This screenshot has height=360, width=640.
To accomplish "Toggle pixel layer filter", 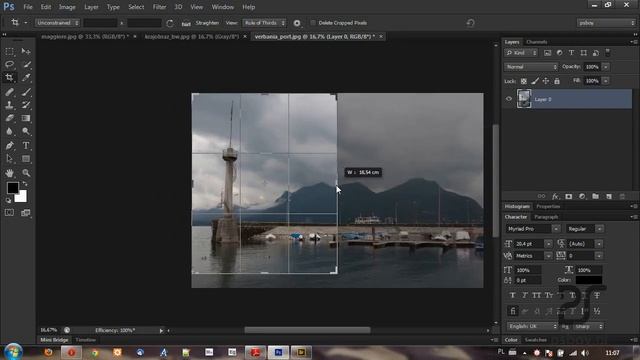I will click(x=547, y=53).
